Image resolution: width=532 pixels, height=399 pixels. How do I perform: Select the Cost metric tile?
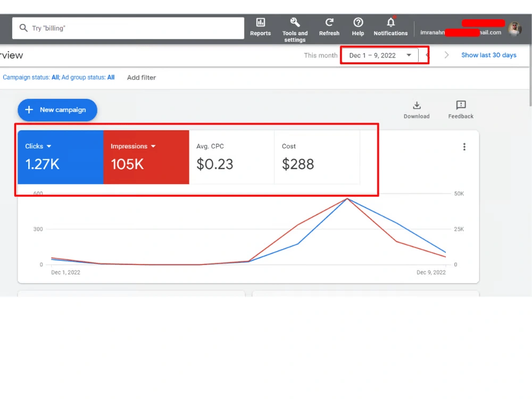tap(317, 157)
